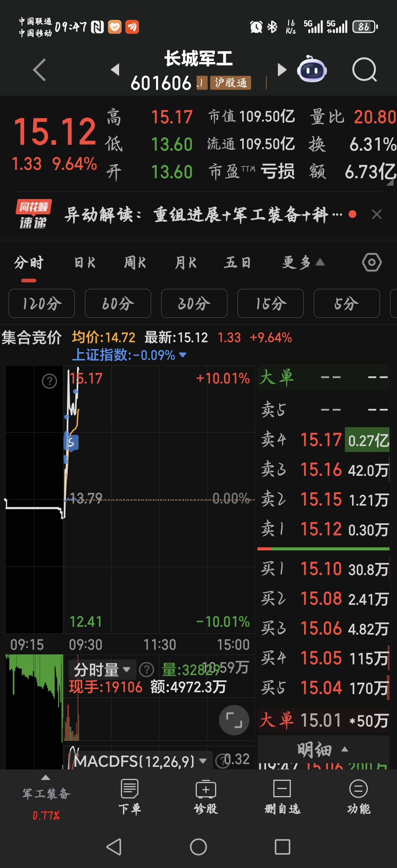Tap 下单 to place an order
The height and width of the screenshot is (868, 397).
tap(129, 797)
